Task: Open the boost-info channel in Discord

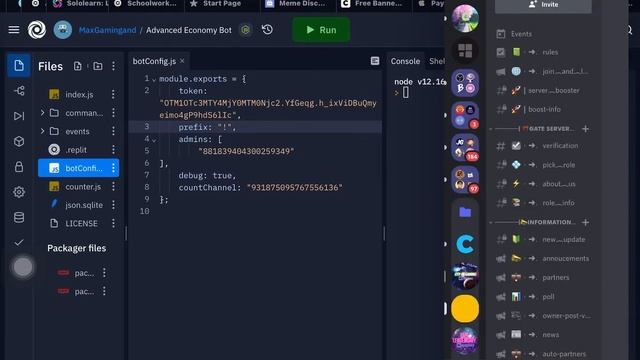Action: point(543,109)
